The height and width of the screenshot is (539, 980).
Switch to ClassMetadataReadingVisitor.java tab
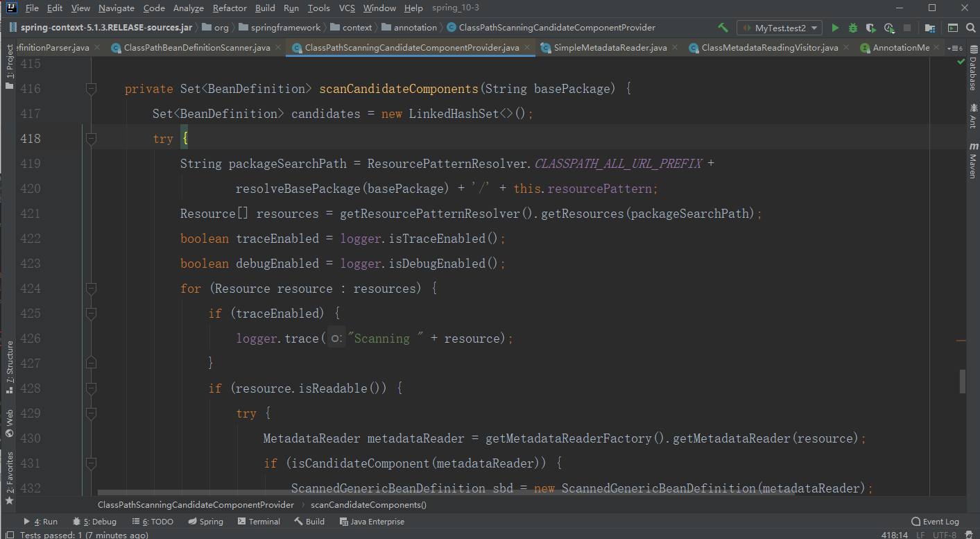coord(770,48)
